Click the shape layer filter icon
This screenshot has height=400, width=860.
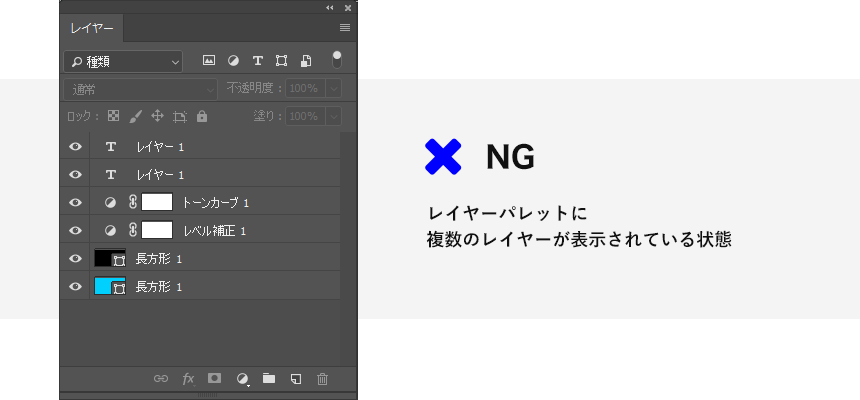click(x=281, y=61)
